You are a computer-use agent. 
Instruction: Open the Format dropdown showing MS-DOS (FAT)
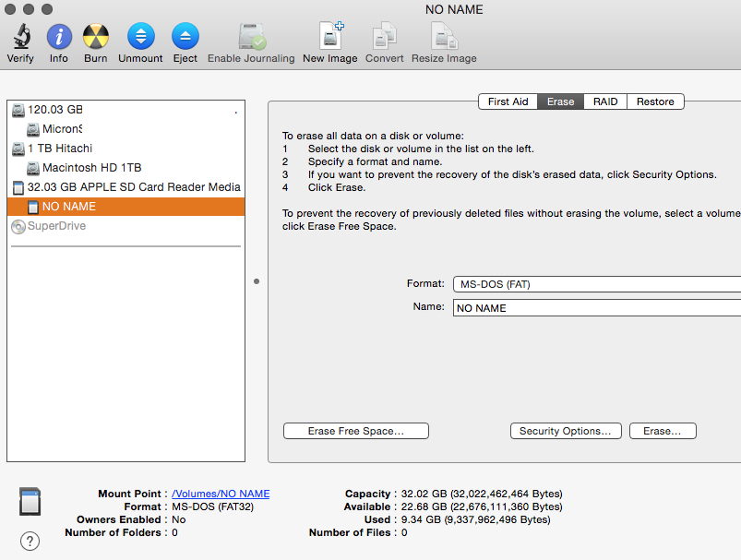(x=597, y=284)
